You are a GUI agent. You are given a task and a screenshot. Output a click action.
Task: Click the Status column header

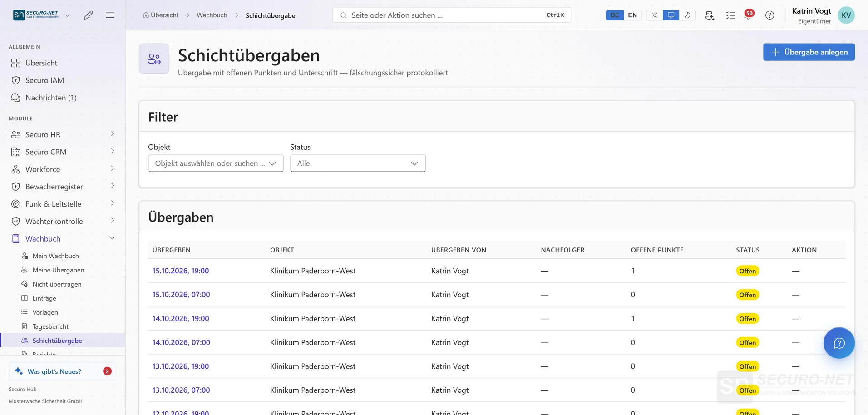[748, 250]
